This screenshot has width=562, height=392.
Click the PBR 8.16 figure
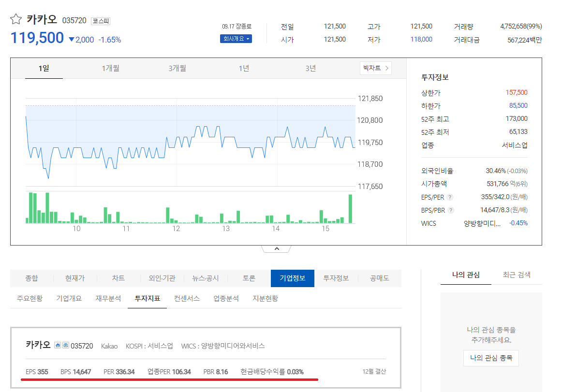point(216,372)
